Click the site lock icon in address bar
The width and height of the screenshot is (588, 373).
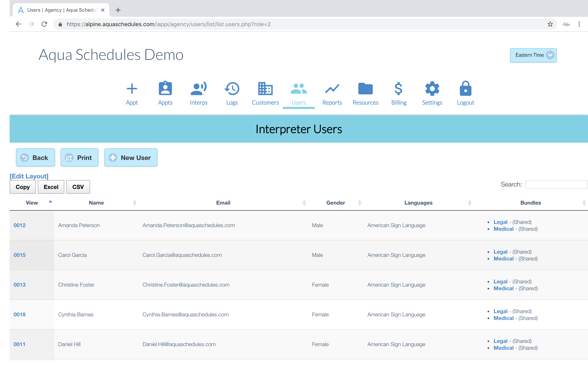click(x=60, y=24)
